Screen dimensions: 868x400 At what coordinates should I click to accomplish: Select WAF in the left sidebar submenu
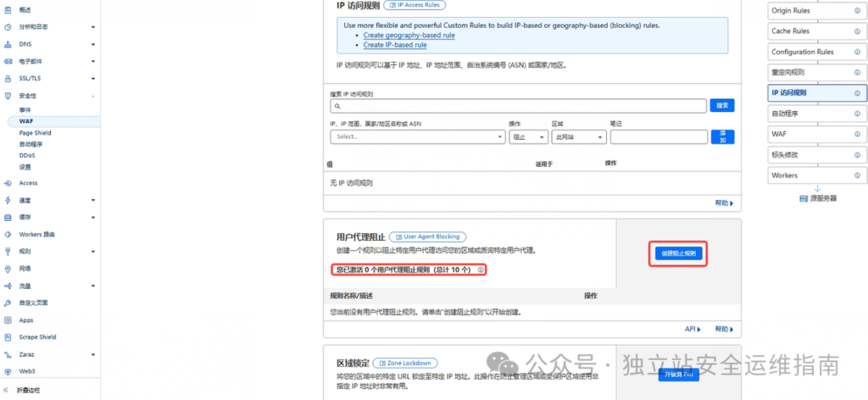click(26, 121)
